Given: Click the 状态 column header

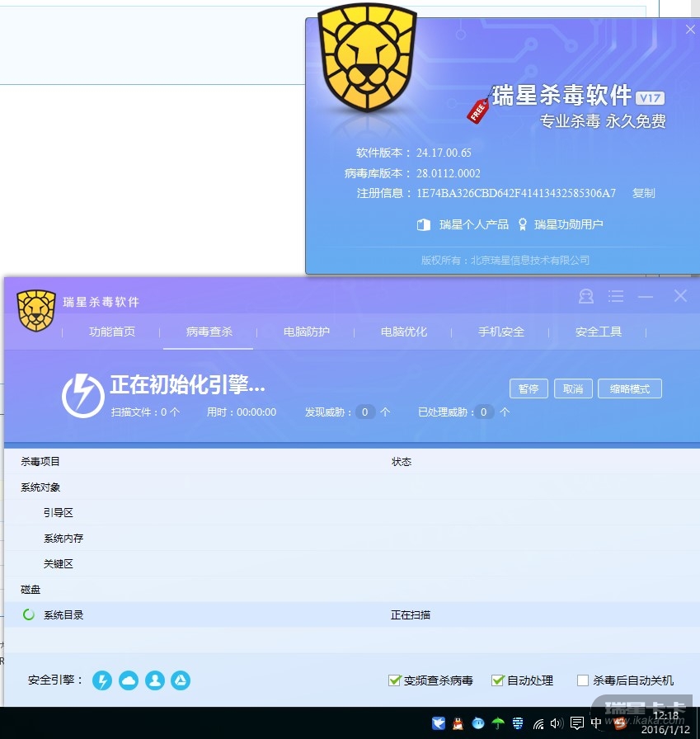Looking at the screenshot, I should click(x=402, y=461).
